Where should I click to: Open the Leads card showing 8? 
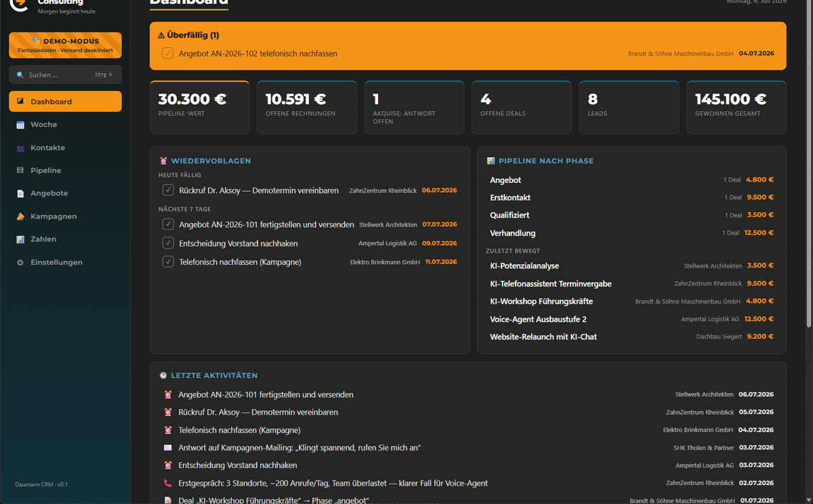coord(629,107)
